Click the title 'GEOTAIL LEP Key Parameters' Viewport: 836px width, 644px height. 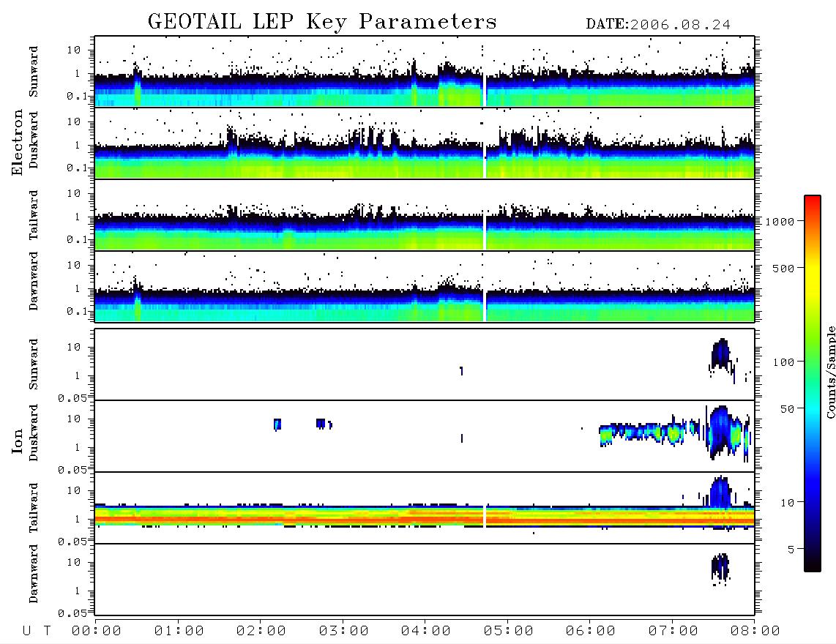322,22
